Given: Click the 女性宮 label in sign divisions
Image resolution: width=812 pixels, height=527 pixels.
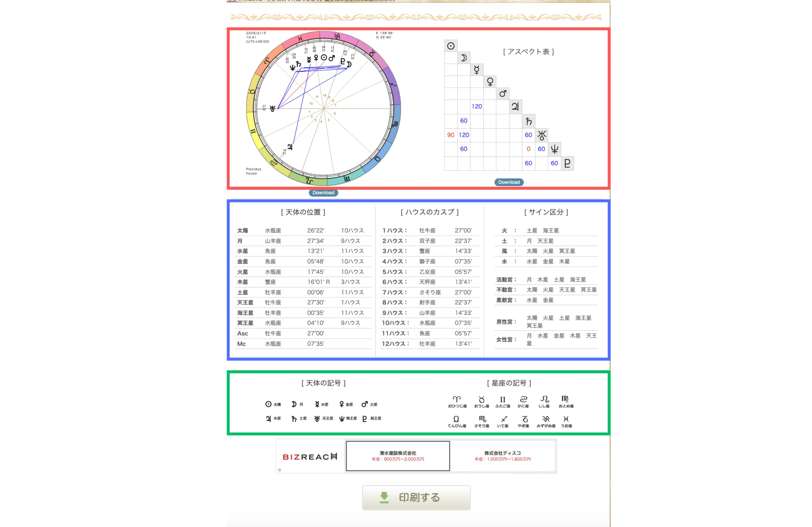Looking at the screenshot, I should pos(506,340).
